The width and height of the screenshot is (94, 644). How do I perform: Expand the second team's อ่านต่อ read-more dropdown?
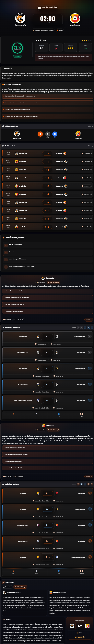tap(89, 477)
